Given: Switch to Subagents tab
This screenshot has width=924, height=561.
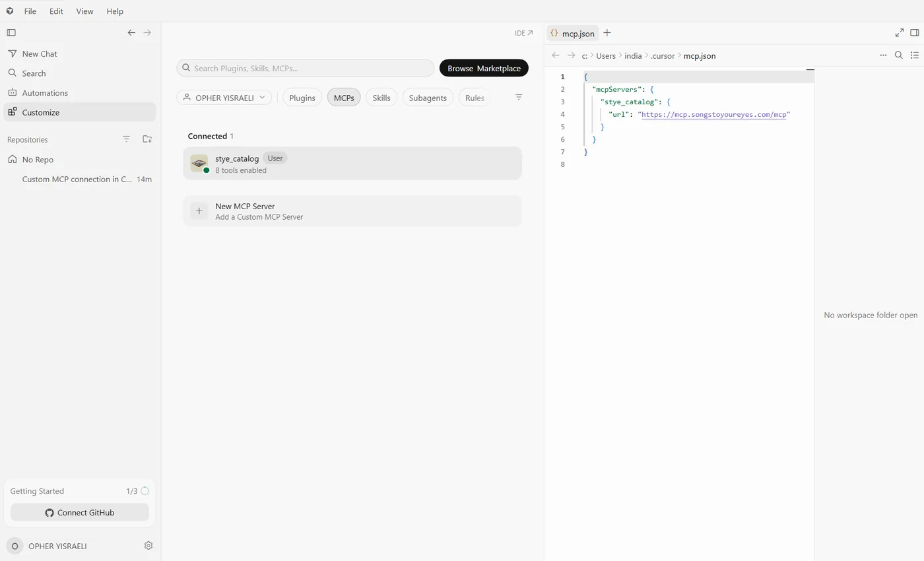Looking at the screenshot, I should (428, 98).
